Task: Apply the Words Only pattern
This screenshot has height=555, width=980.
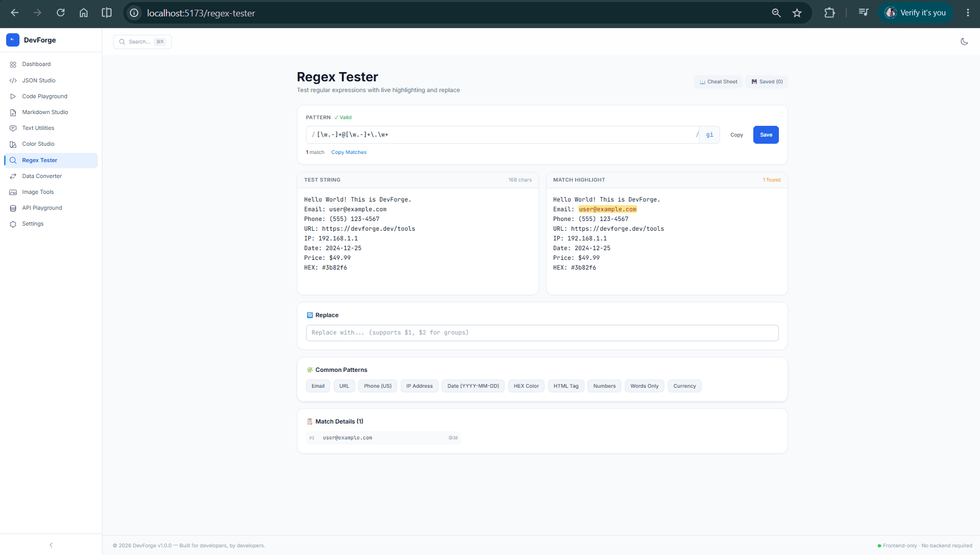Action: (644, 386)
